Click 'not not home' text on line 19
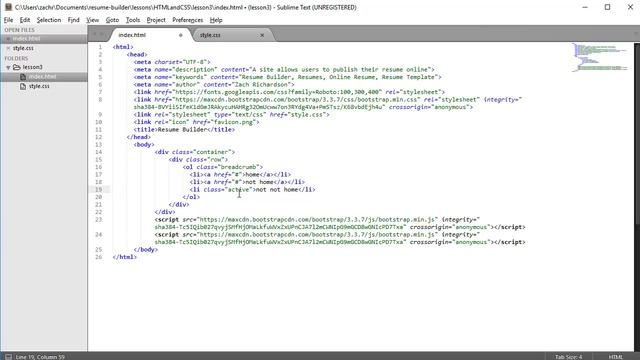This screenshot has width=640, height=360. tap(276, 189)
